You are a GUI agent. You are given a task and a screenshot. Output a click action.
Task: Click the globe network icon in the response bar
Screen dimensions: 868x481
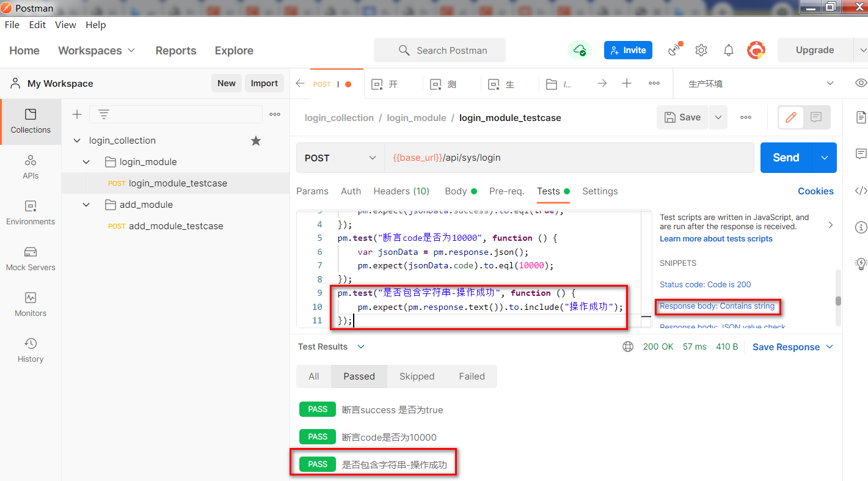(628, 347)
